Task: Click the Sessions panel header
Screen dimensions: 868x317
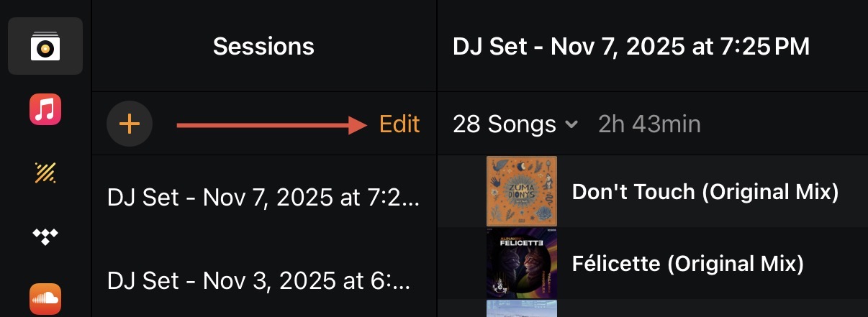Action: click(263, 47)
